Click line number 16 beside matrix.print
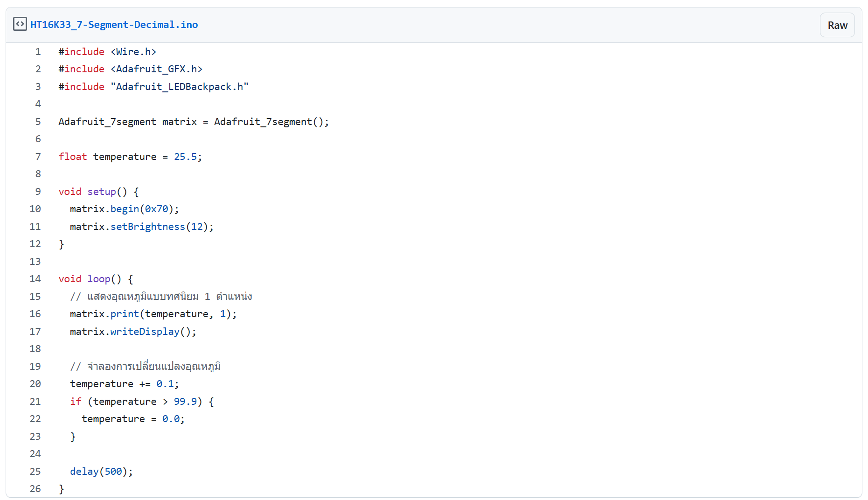Image resolution: width=868 pixels, height=500 pixels. (x=35, y=314)
